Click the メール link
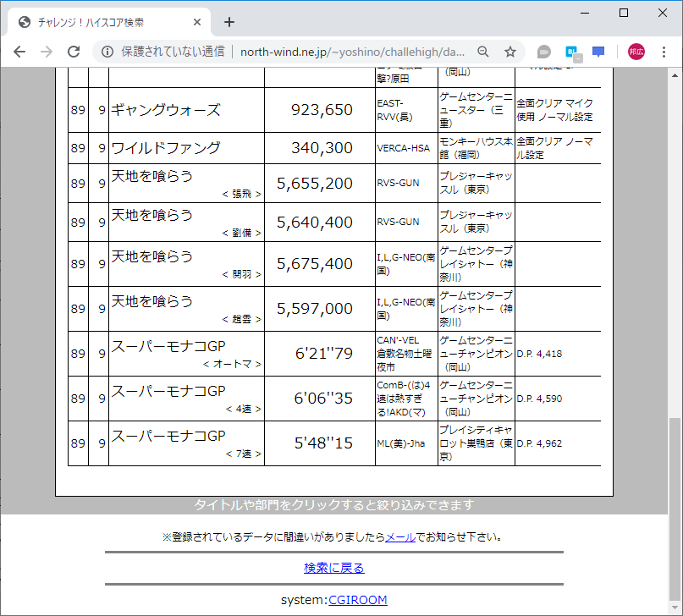Image resolution: width=683 pixels, height=616 pixels. (400, 537)
